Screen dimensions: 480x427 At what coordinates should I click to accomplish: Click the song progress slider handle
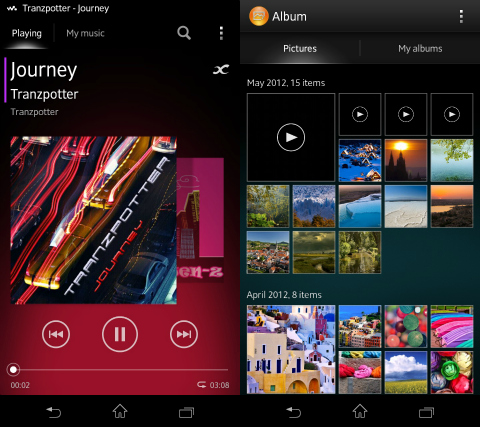click(x=13, y=369)
